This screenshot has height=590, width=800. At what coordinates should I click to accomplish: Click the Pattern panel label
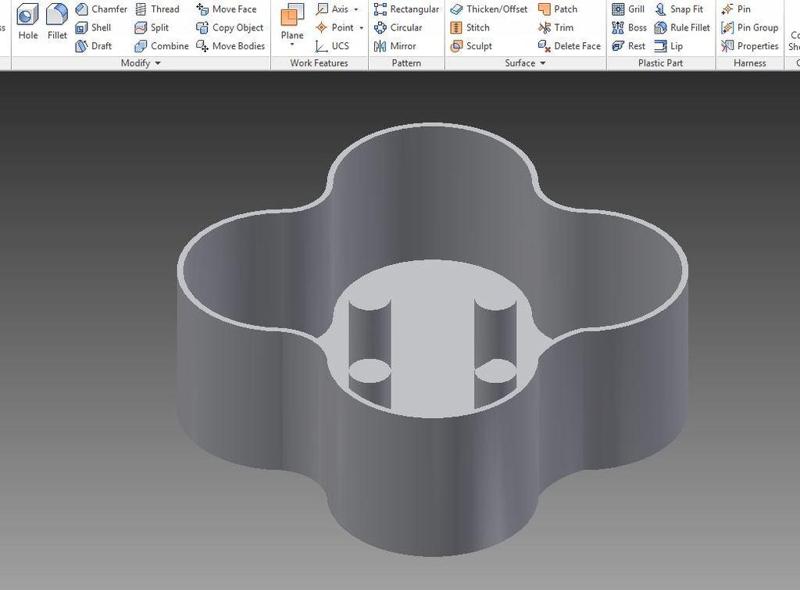[406, 63]
